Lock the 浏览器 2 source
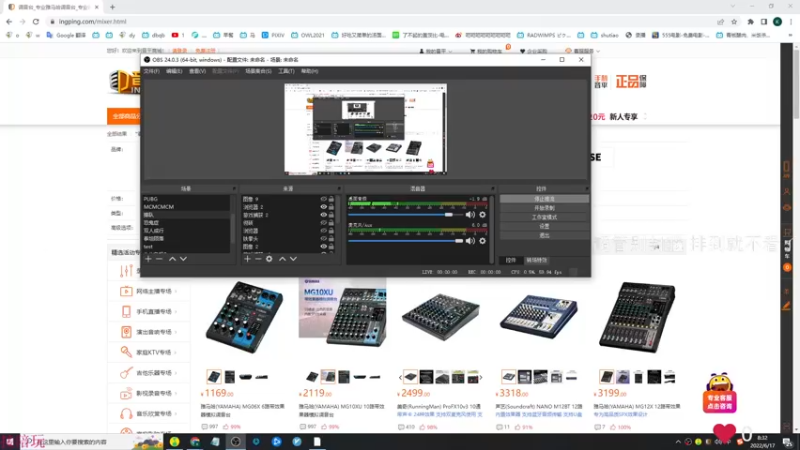This screenshot has height=450, width=800. 331,207
